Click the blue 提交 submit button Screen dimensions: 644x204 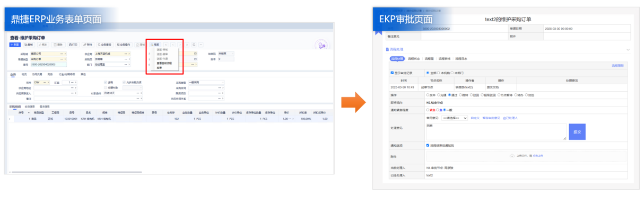[577, 132]
